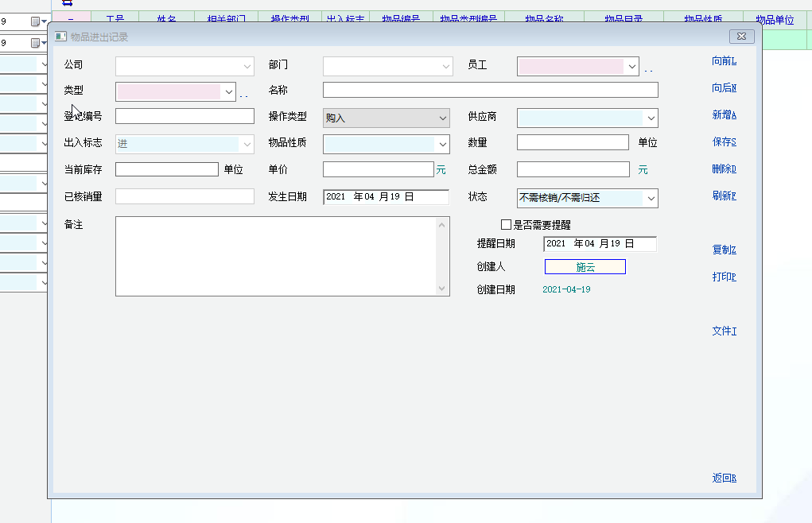This screenshot has width=812, height=523.
Task: Click the 施云 creator button
Action: point(585,267)
